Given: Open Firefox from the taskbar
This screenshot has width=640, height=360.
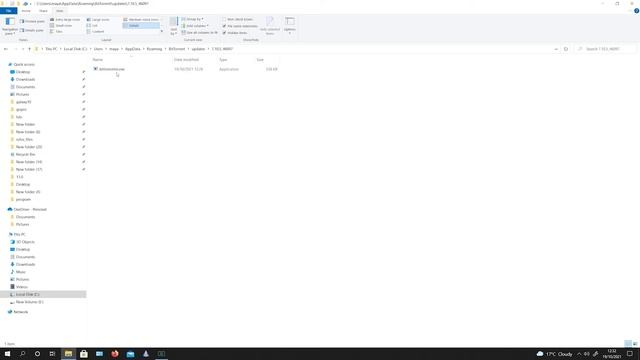Looking at the screenshot, I should [x=115, y=354].
